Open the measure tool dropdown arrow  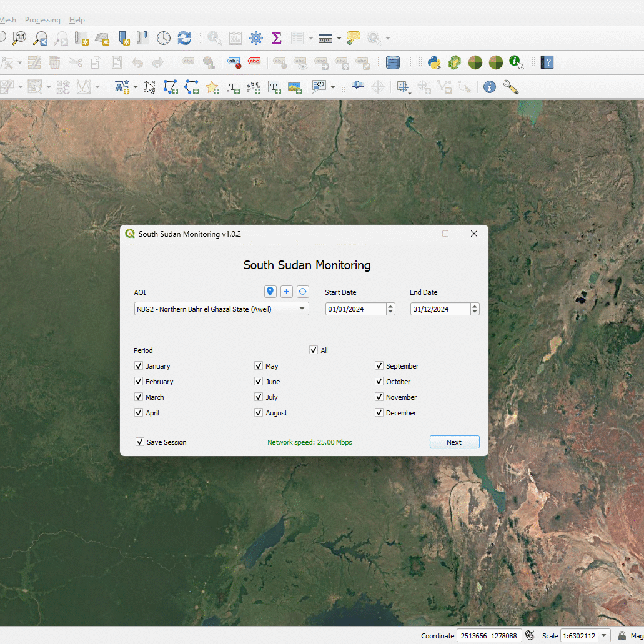point(339,39)
